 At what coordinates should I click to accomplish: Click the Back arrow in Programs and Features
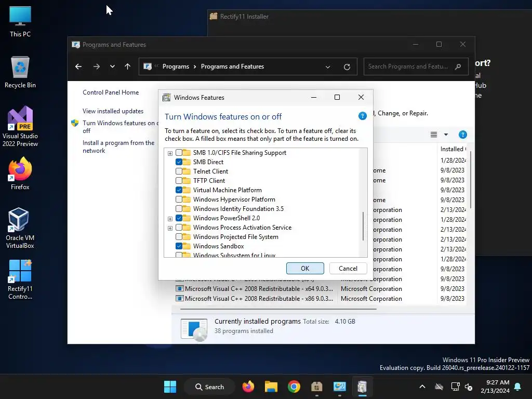coord(78,66)
